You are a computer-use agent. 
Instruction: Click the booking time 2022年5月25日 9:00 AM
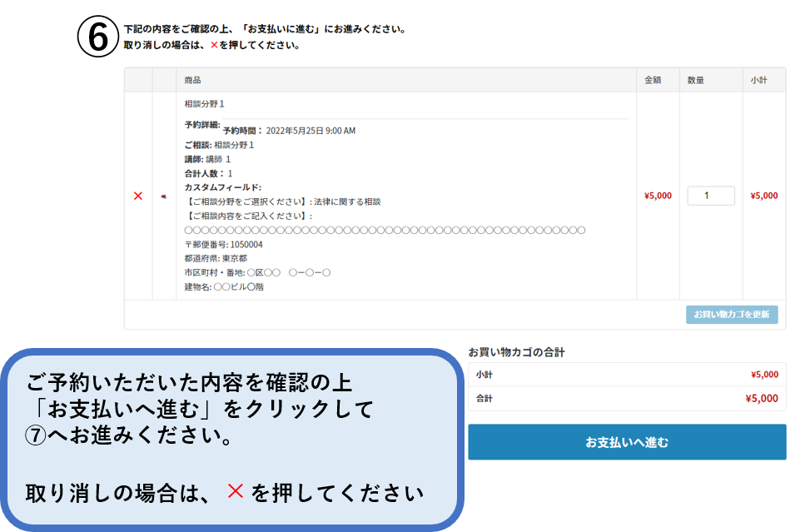coord(311,131)
